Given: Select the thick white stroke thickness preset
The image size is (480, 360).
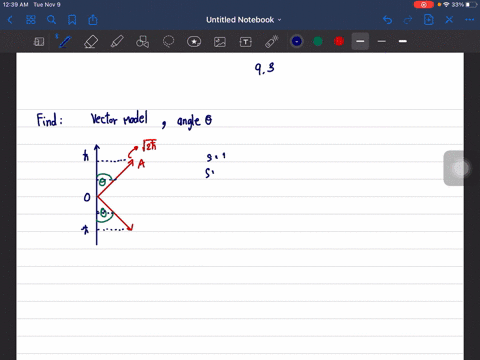Looking at the screenshot, I should pyautogui.click(x=403, y=41).
